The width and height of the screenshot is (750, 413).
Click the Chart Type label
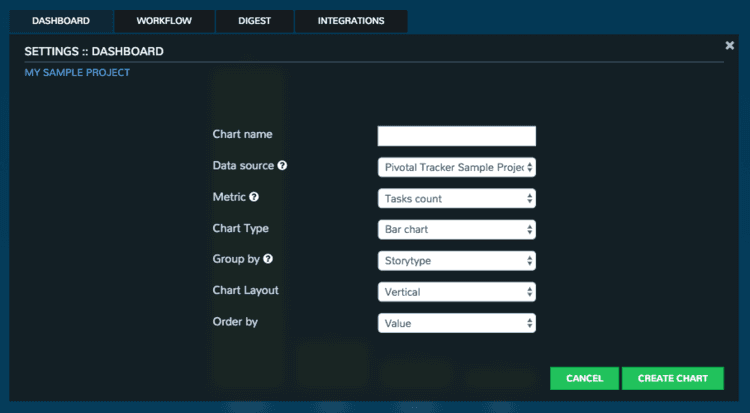point(241,228)
